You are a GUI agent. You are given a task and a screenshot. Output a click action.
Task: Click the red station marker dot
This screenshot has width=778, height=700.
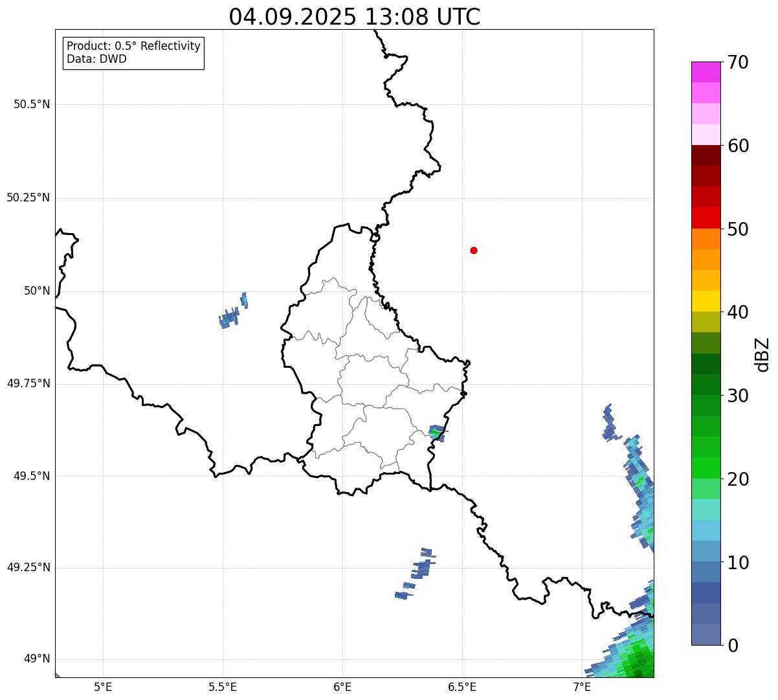point(474,250)
